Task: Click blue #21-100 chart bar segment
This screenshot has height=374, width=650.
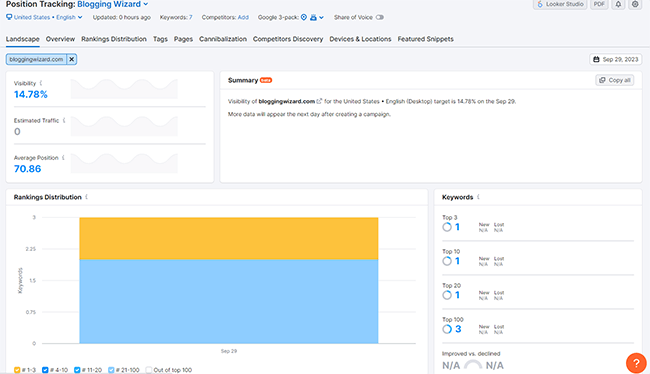Action: click(229, 301)
